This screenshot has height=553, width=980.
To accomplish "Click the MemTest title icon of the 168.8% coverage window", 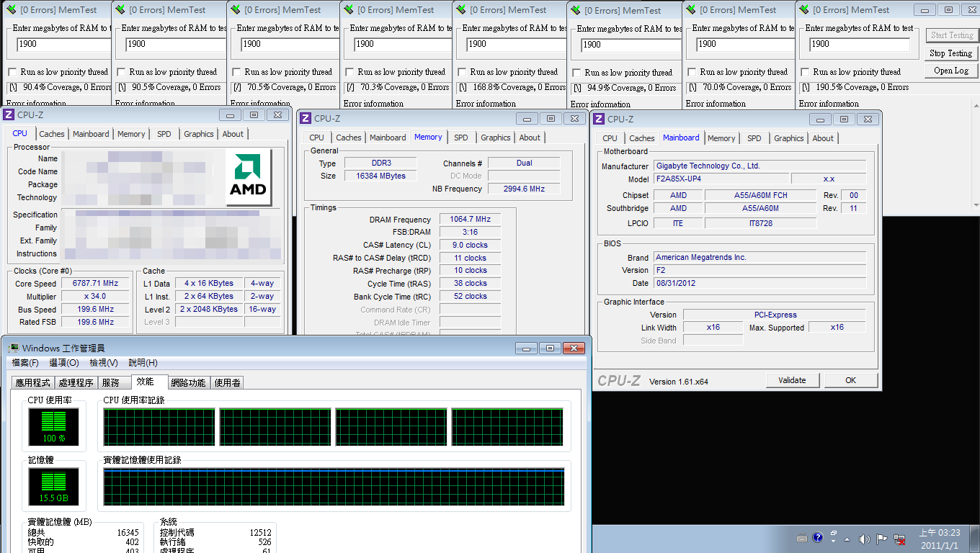I will pyautogui.click(x=460, y=10).
